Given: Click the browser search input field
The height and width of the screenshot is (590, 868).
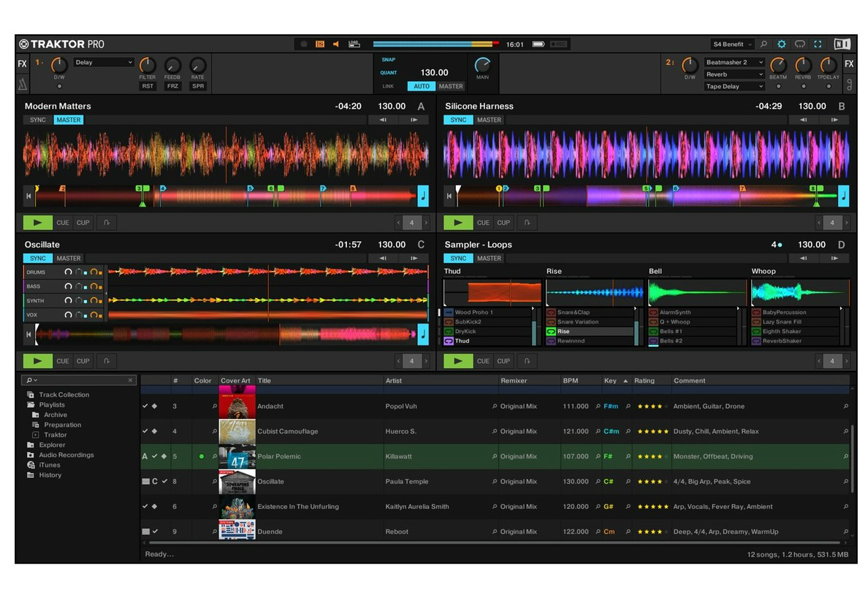Looking at the screenshot, I should tap(79, 380).
